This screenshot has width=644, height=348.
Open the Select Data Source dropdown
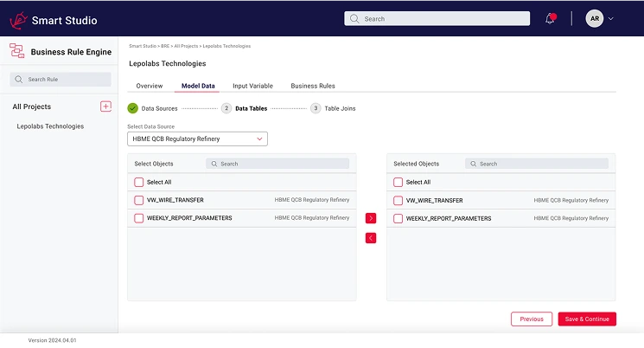(197, 139)
